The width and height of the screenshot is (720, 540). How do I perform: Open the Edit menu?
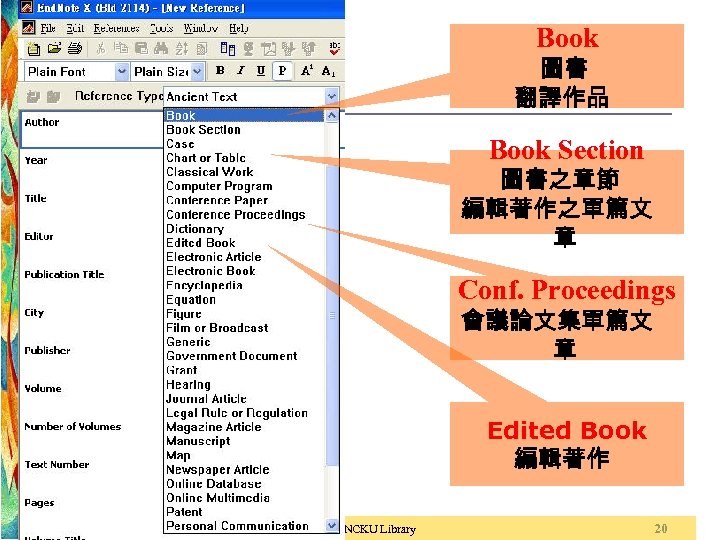tap(75, 28)
